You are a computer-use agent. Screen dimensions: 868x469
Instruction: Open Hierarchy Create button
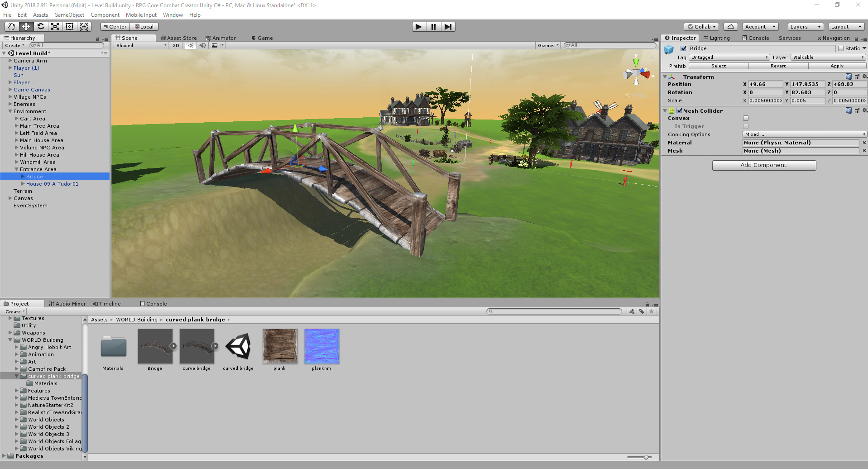[x=14, y=45]
